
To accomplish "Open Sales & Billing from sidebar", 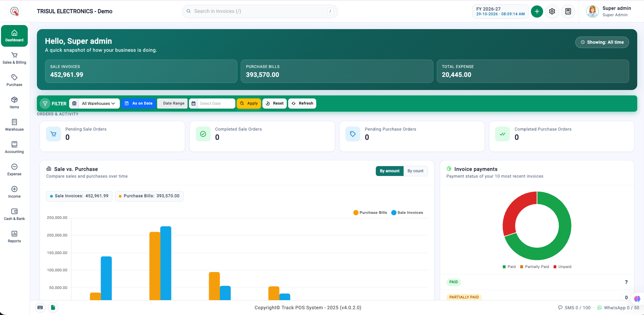I will (14, 58).
